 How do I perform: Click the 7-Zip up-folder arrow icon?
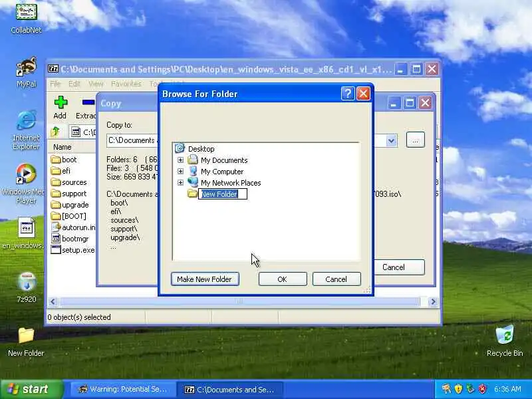(x=55, y=132)
